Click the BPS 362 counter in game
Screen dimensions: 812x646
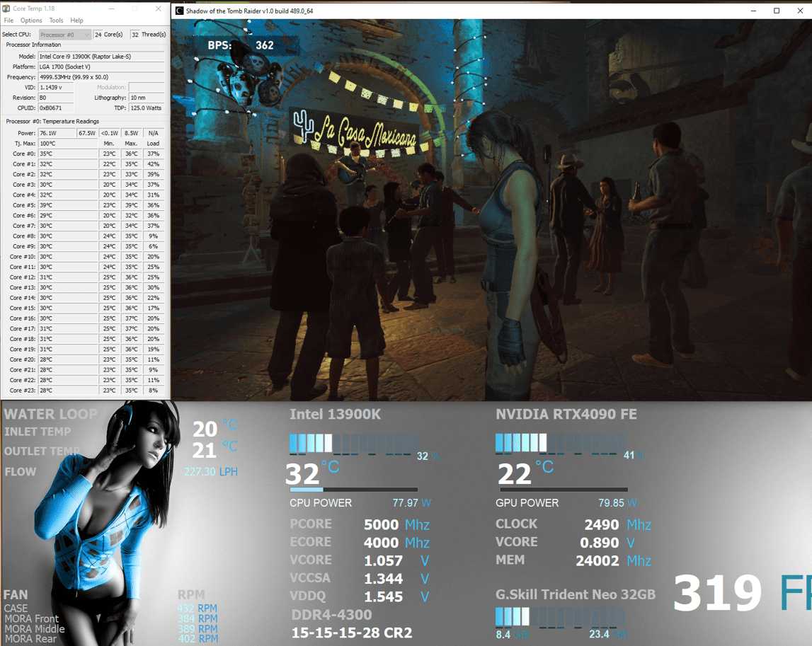[x=241, y=45]
